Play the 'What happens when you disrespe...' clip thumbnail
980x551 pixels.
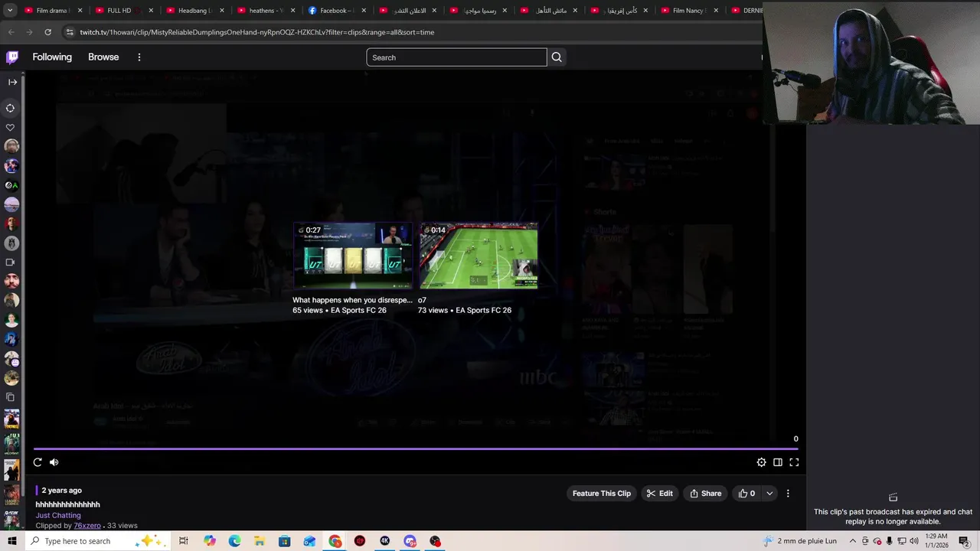(x=352, y=256)
